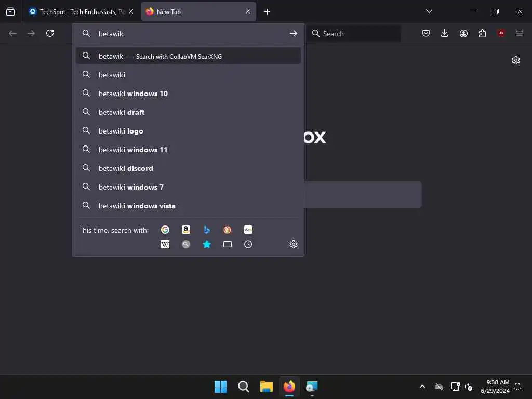Show hidden system tray icons
This screenshot has width=532, height=399.
[x=422, y=387]
